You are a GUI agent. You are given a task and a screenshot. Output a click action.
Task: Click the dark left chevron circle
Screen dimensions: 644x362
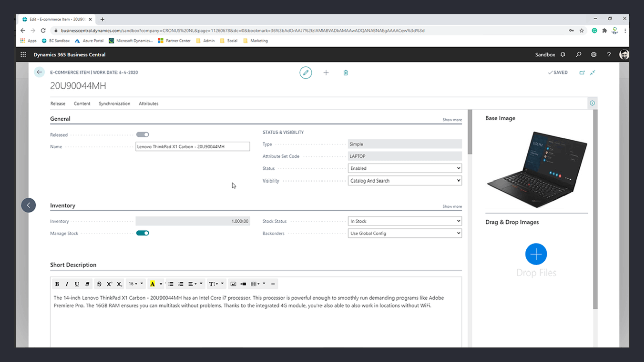tap(29, 205)
